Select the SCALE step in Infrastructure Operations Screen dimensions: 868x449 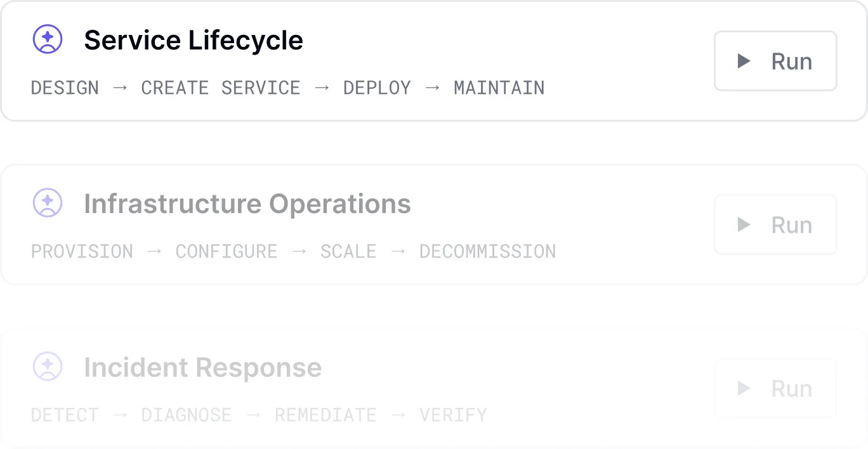348,251
